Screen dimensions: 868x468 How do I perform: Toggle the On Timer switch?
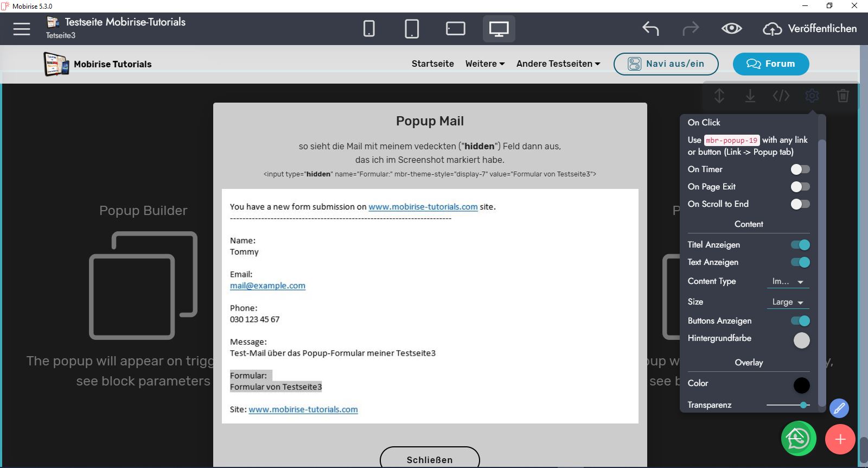pos(800,169)
